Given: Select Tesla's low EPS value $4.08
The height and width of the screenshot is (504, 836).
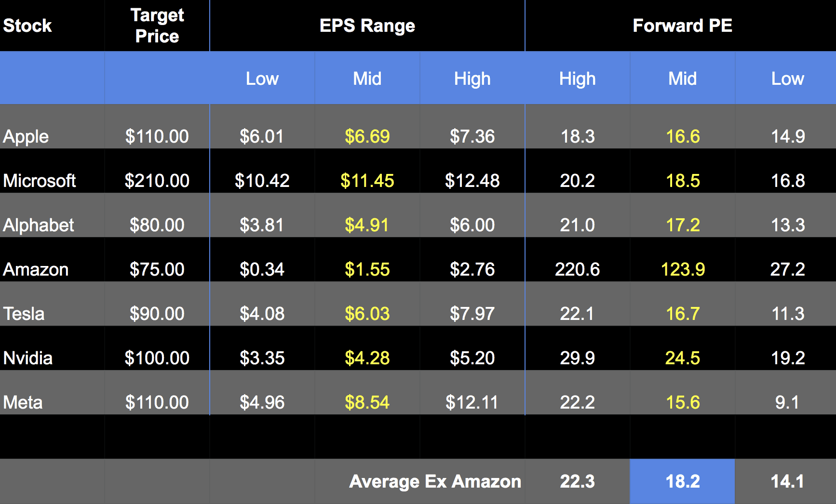Looking at the screenshot, I should coord(262,314).
